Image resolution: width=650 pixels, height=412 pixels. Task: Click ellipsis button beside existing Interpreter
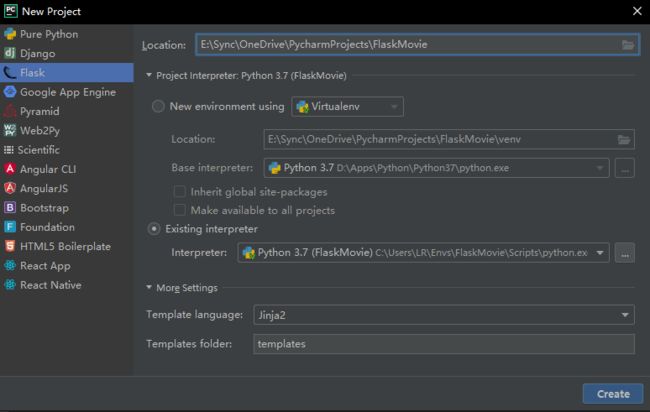coord(625,253)
